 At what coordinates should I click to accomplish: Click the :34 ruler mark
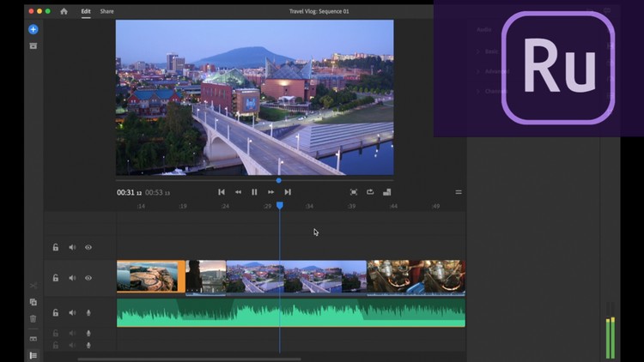click(x=309, y=206)
